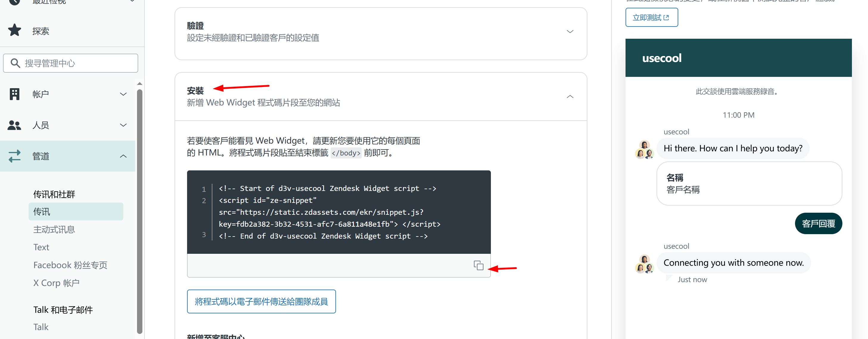The height and width of the screenshot is (339, 868).
Task: Click code line with key=fdb2a382
Action: 329,224
